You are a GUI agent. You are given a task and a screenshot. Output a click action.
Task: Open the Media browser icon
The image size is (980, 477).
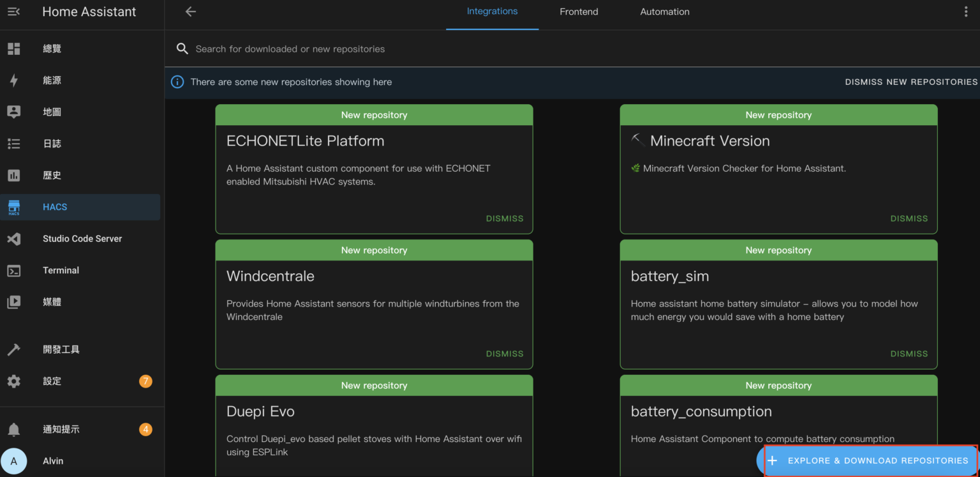13,302
